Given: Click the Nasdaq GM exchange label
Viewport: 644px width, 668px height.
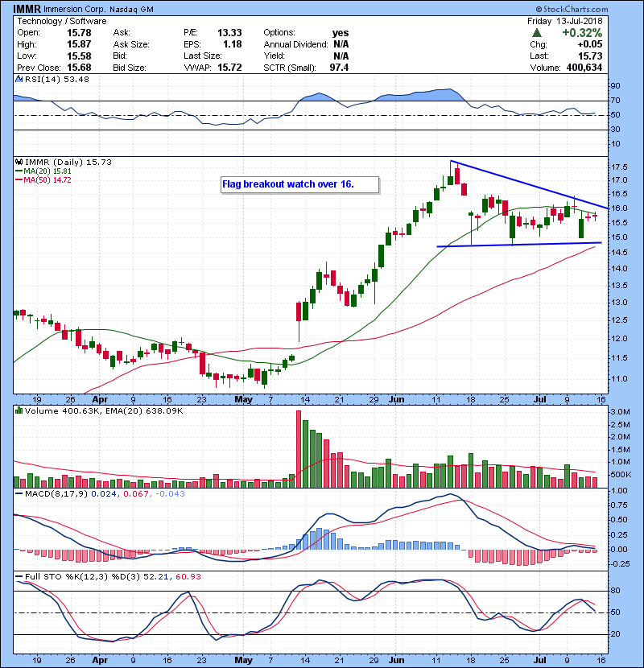Looking at the screenshot, I should point(131,10).
